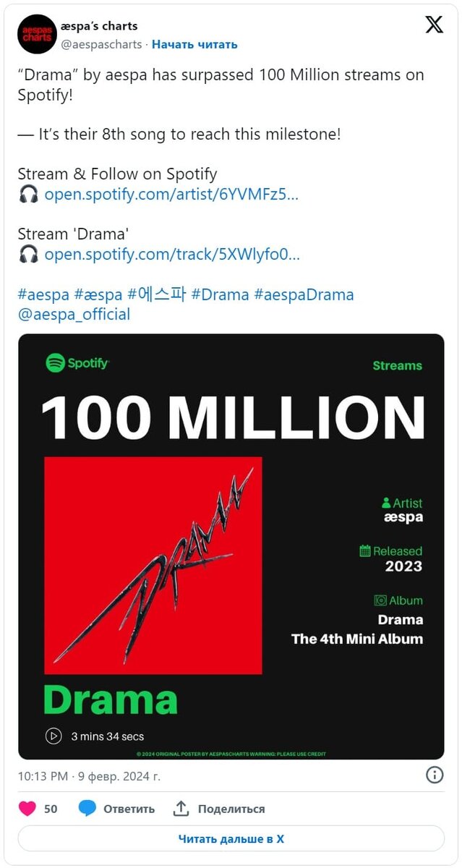Click the 'Поделиться' share label
Screen dimensions: 462x868
tap(231, 809)
